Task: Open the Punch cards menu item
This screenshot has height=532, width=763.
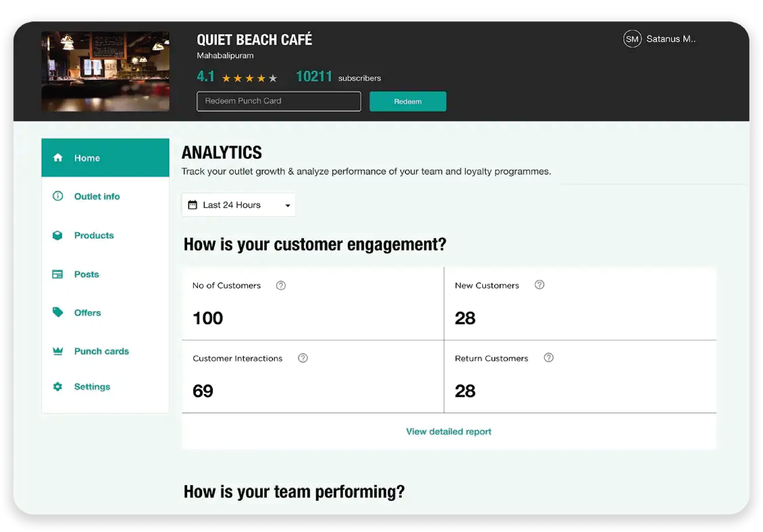Action: point(101,351)
